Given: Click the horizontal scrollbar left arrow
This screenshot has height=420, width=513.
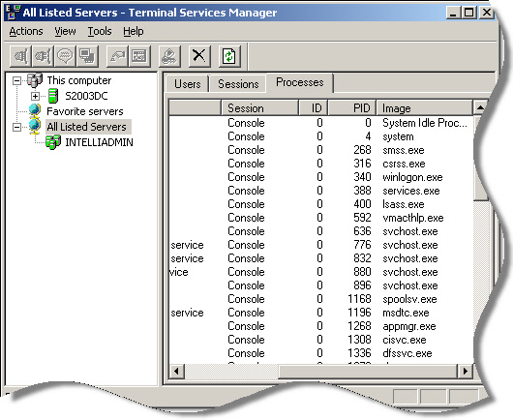Looking at the screenshot, I should tap(177, 371).
